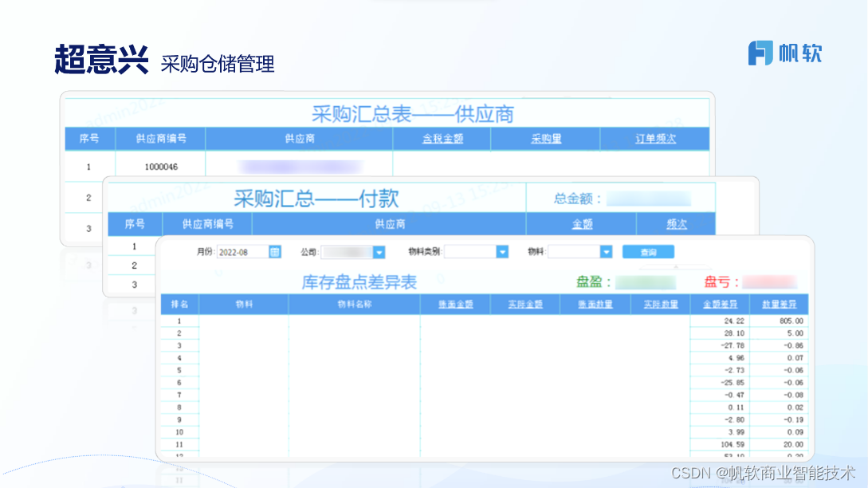Image resolution: width=868 pixels, height=488 pixels.
Task: Expand the 物料 filter dropdown
Action: 606,252
